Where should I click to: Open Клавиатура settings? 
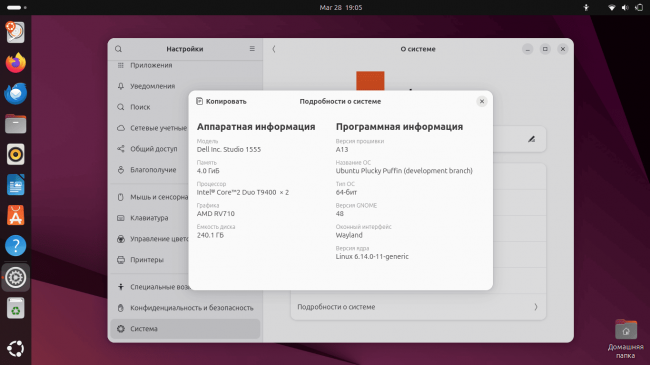click(150, 218)
